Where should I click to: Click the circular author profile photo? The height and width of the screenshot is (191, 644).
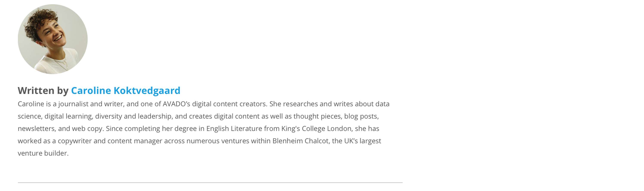[53, 39]
